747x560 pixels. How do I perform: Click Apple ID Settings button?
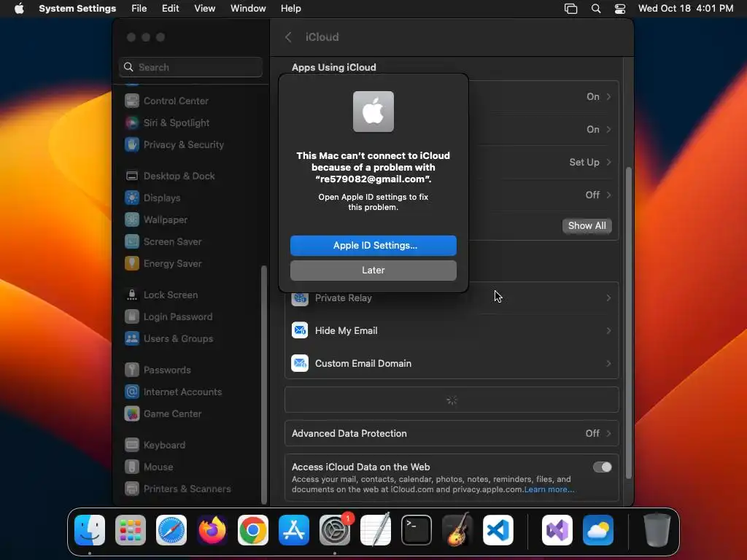(373, 246)
